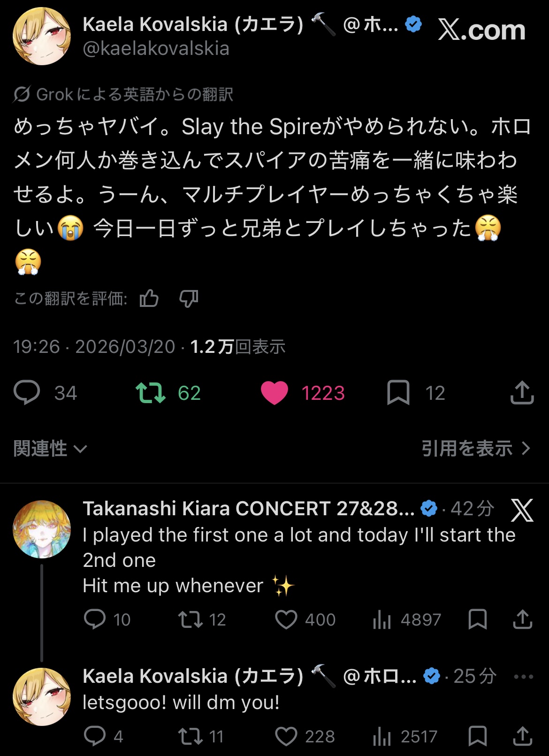Share Kaela's letsgooo reply
549x756 pixels.
click(522, 736)
